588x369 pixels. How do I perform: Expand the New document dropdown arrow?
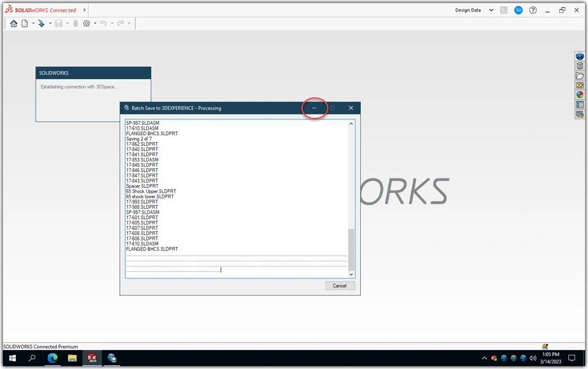coord(33,24)
